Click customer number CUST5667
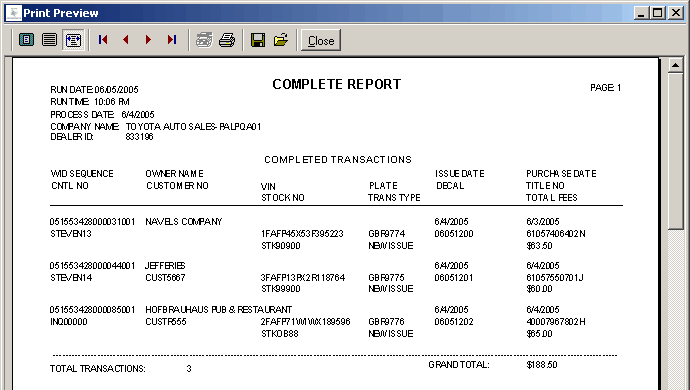This screenshot has width=690, height=390. [165, 278]
